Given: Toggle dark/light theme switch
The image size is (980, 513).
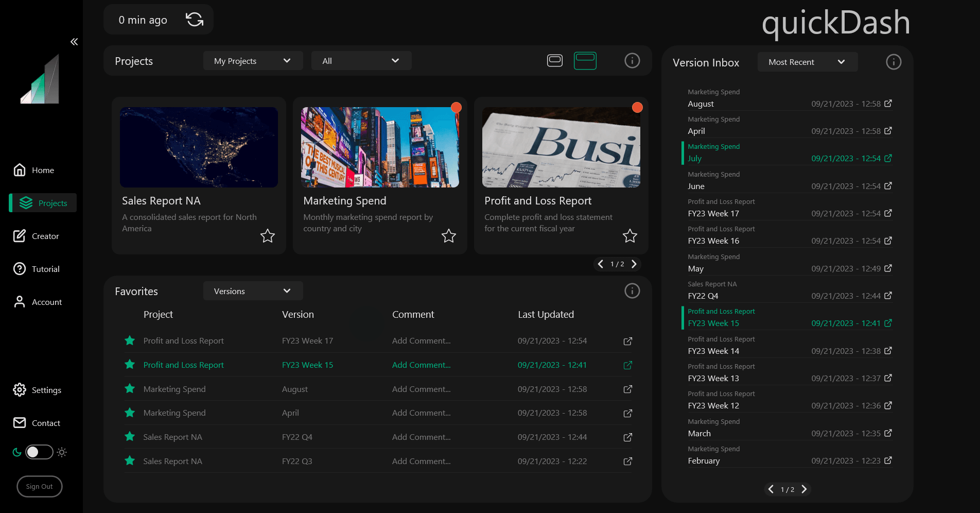Looking at the screenshot, I should tap(40, 452).
